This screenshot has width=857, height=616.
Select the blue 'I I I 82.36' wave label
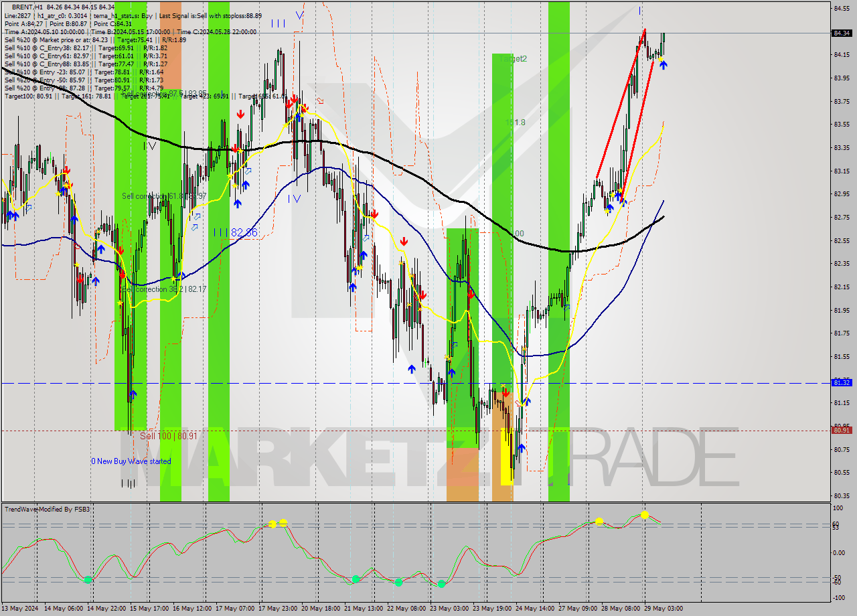[x=236, y=232]
